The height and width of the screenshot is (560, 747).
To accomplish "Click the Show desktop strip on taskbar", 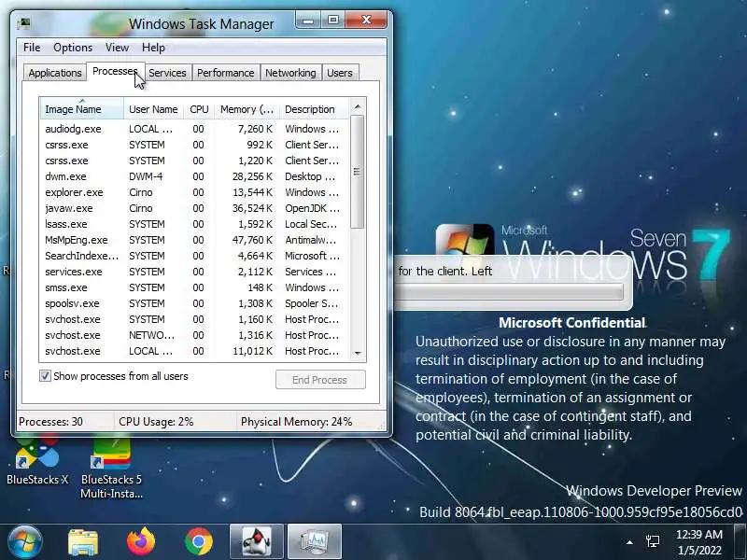I will point(740,541).
